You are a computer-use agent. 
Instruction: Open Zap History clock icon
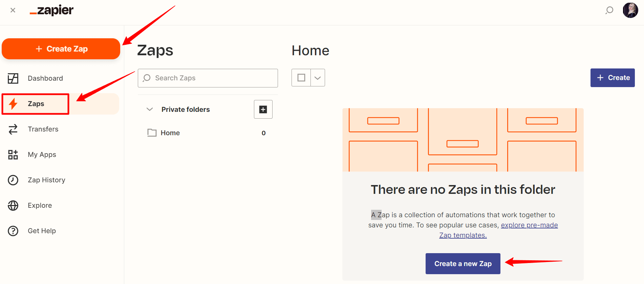click(13, 180)
